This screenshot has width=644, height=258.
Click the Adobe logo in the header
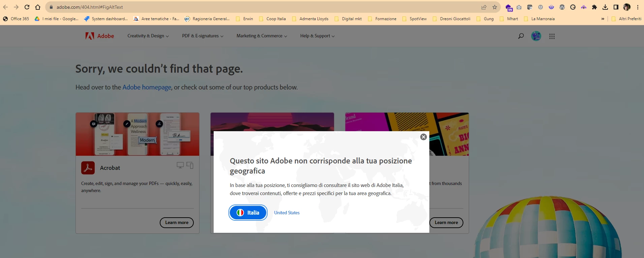coord(100,36)
